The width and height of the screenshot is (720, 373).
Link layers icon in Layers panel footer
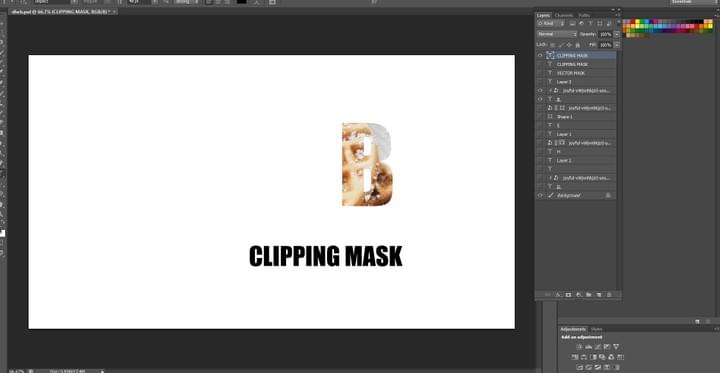[547, 294]
